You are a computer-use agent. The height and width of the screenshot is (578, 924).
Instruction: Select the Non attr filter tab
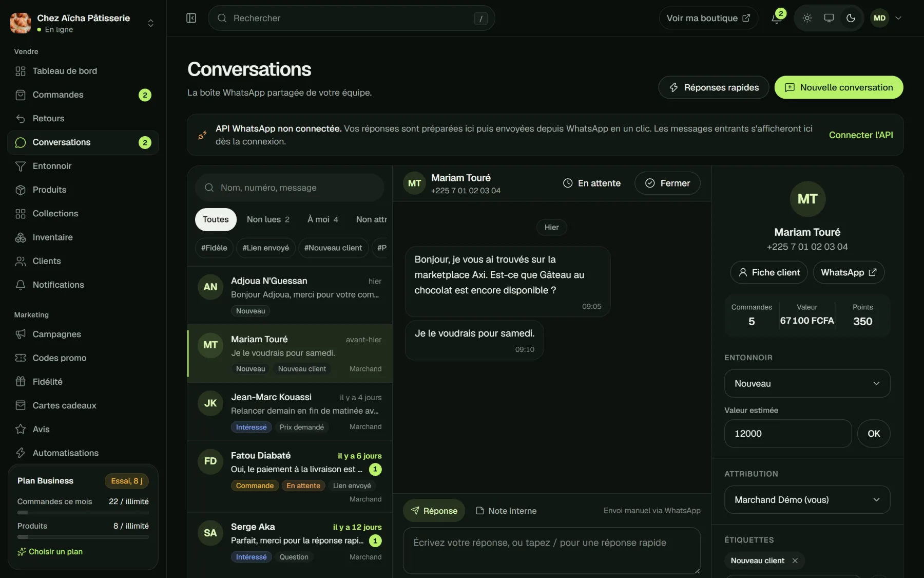click(371, 219)
